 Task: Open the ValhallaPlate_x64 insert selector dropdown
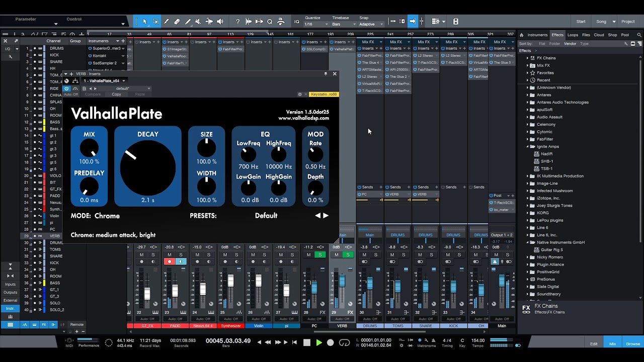[x=104, y=80]
